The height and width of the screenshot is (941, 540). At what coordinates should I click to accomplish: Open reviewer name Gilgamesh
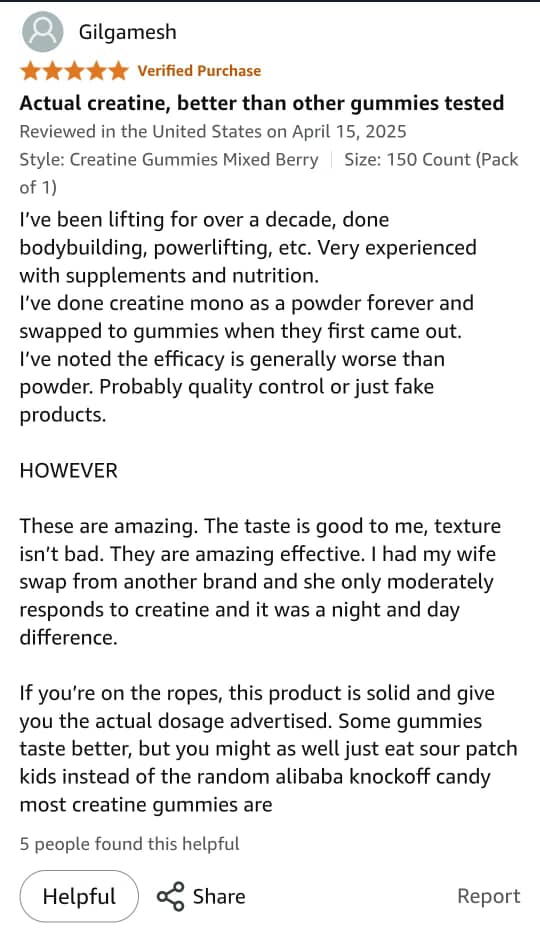click(127, 32)
